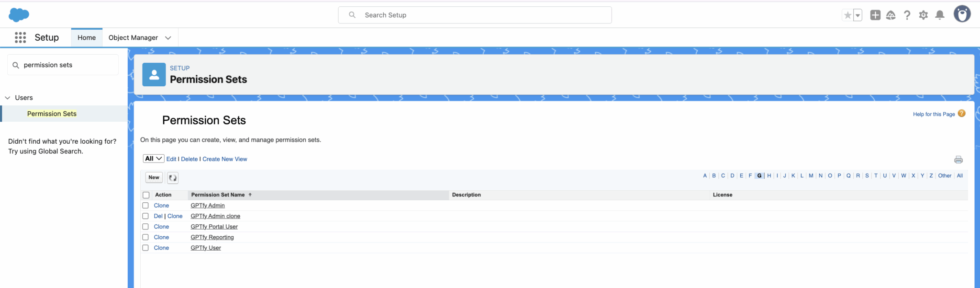Click the Action column header
The width and height of the screenshot is (980, 288).
pos(163,195)
